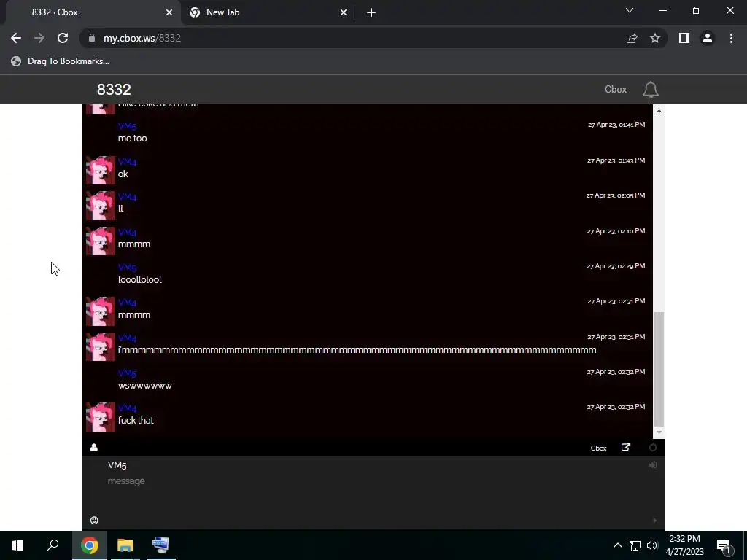Image resolution: width=747 pixels, height=560 pixels.
Task: Open Chrome's three-dot menu
Action: 731,38
